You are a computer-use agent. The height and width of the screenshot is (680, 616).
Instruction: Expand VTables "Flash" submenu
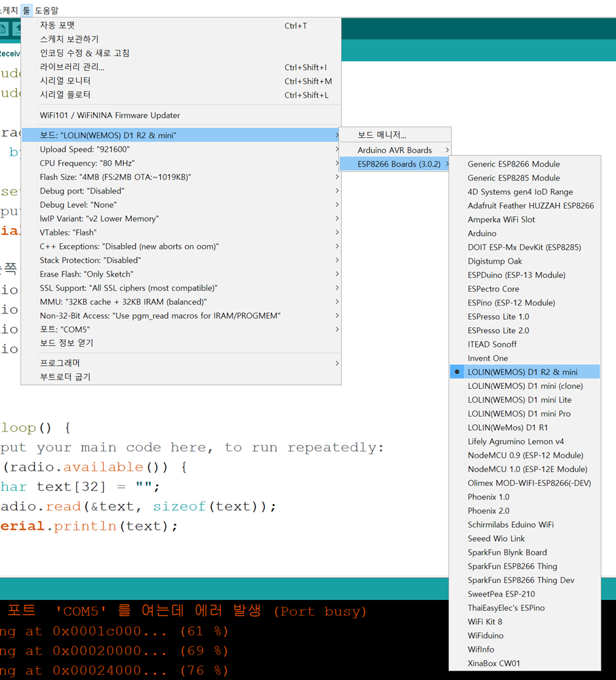tap(181, 232)
